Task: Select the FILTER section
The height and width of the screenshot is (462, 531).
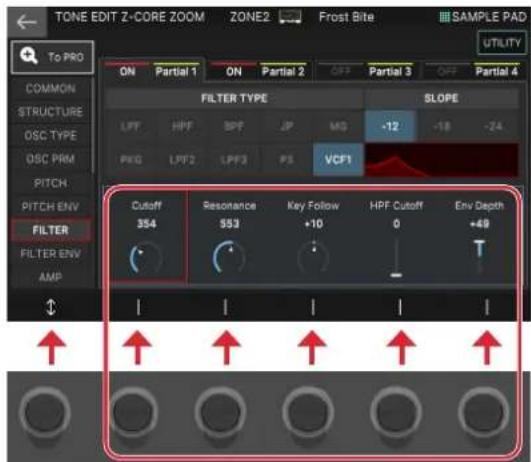Action: [50, 230]
